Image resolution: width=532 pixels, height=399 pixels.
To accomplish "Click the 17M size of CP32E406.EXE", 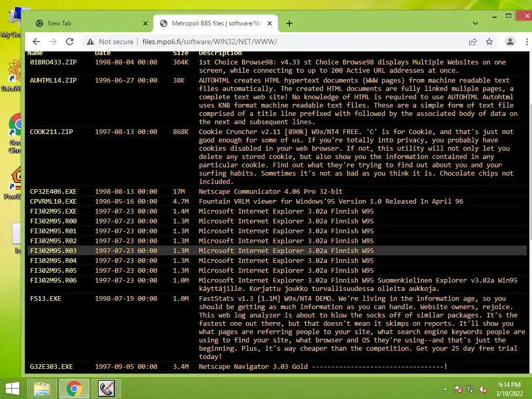I will [179, 191].
